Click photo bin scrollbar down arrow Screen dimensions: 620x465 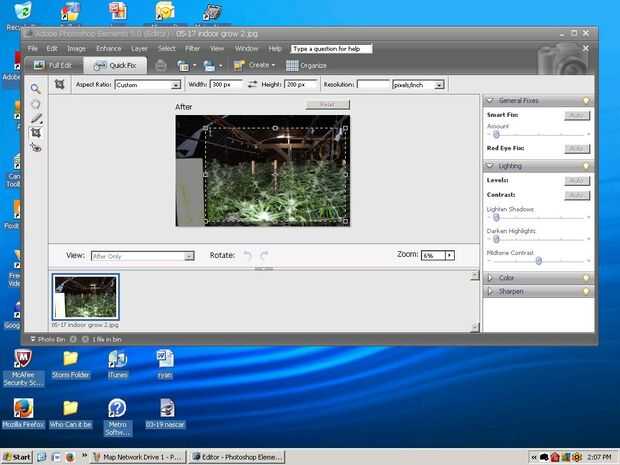click(475, 327)
